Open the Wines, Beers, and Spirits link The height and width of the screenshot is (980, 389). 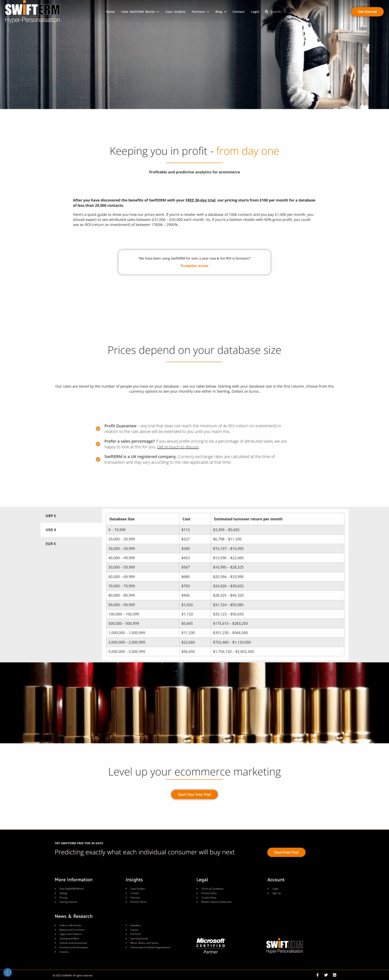(144, 943)
